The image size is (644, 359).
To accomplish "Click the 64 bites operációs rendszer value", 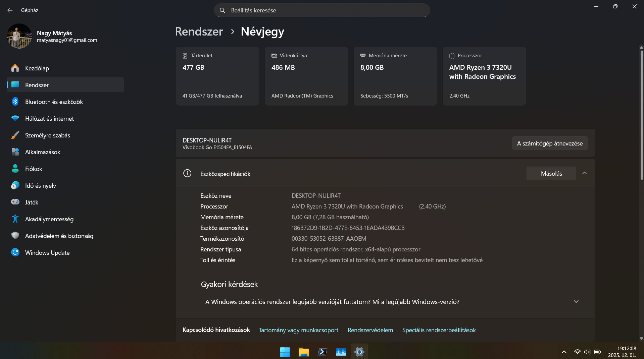I will pyautogui.click(x=356, y=249).
